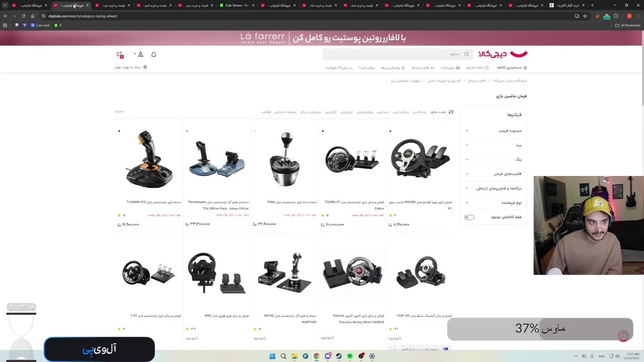Open the All Bookmarks folder

[628, 25]
